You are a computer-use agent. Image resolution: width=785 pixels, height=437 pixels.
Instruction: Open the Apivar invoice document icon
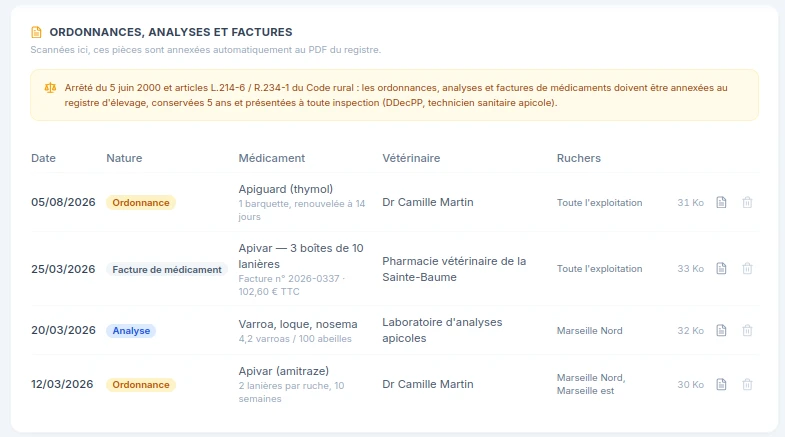point(721,268)
